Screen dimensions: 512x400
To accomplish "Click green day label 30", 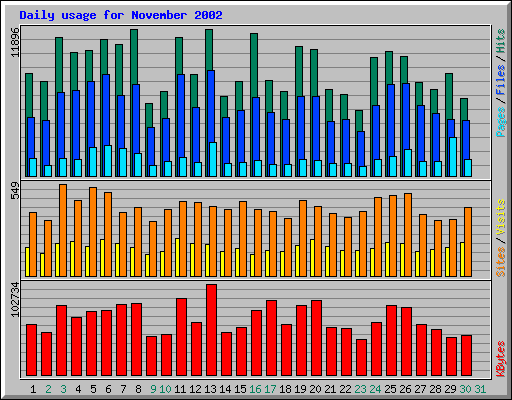I will click(465, 389).
